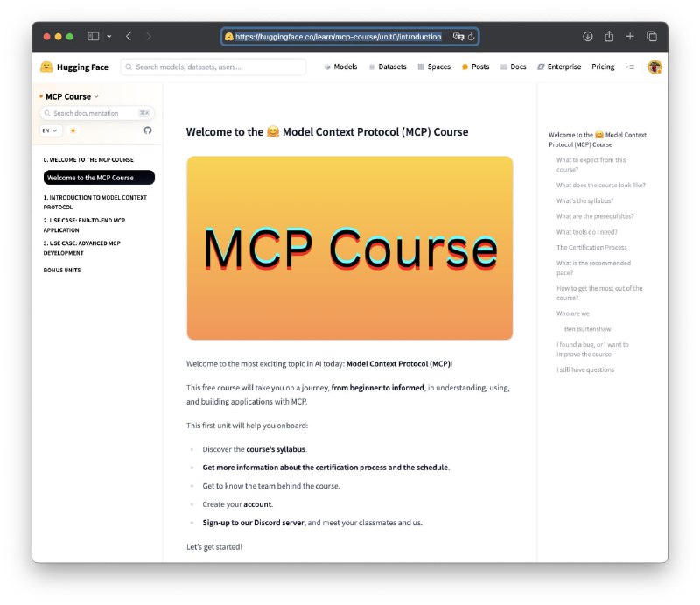700x605 pixels.
Task: Click the Pricing link
Action: click(x=603, y=67)
